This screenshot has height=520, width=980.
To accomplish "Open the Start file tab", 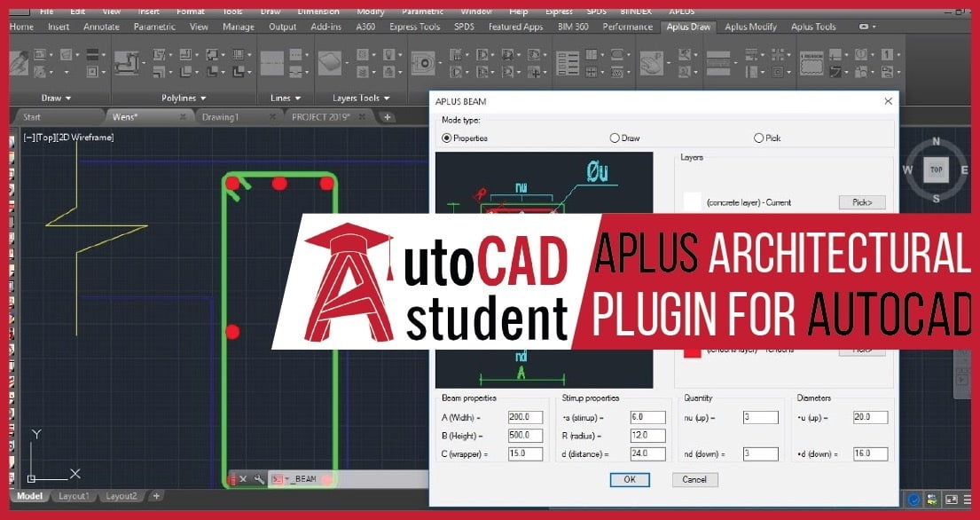I will coord(31,117).
